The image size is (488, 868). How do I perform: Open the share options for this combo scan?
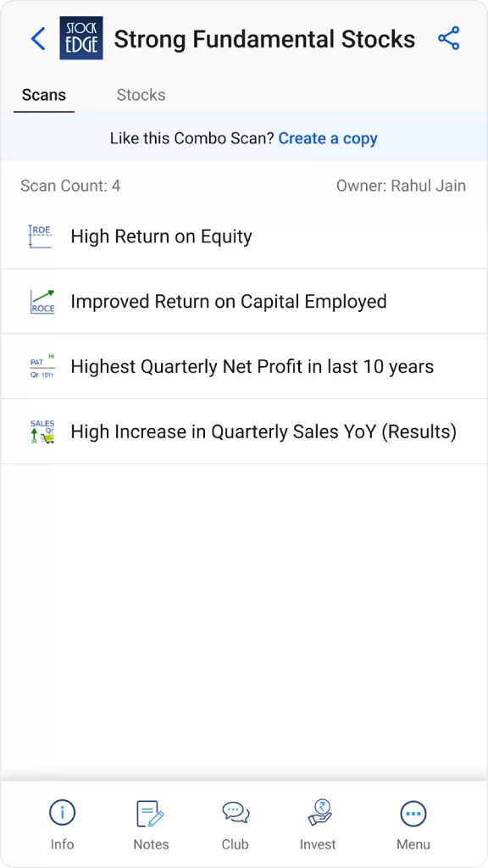point(450,38)
